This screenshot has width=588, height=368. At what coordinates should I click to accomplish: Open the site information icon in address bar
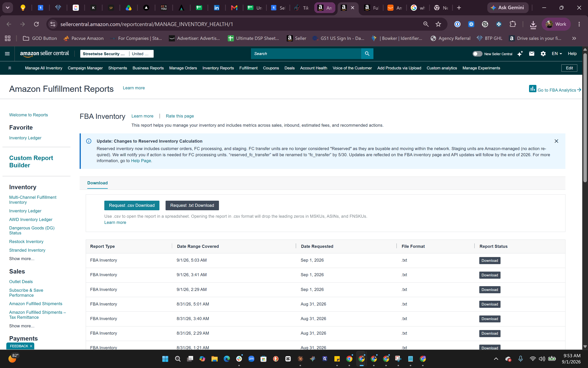53,24
